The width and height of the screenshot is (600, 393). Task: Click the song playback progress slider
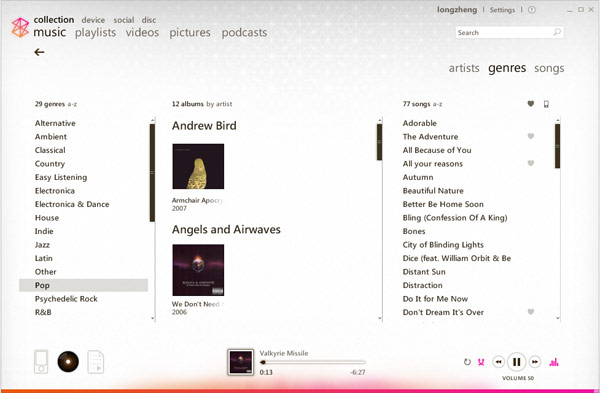click(313, 362)
